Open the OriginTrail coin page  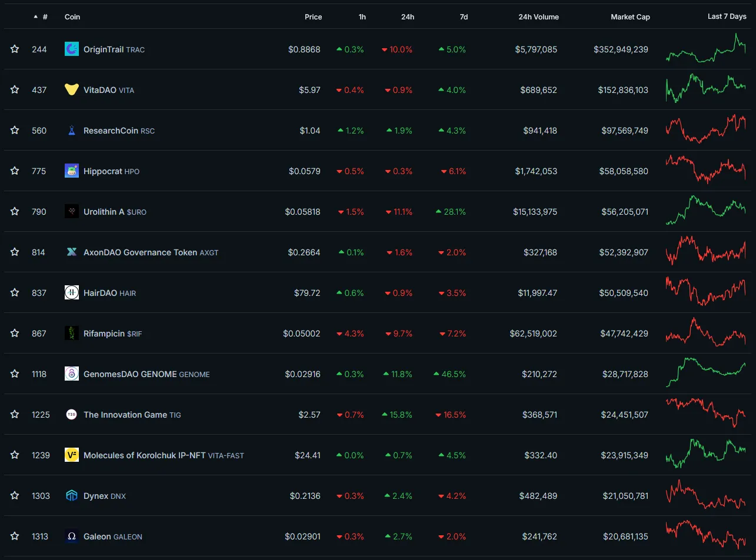tap(114, 49)
